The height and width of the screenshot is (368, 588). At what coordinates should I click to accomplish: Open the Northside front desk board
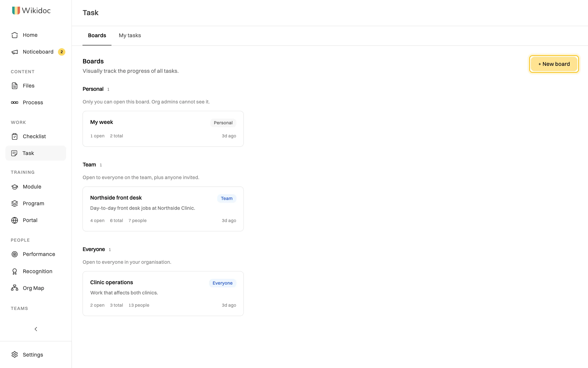[163, 209]
